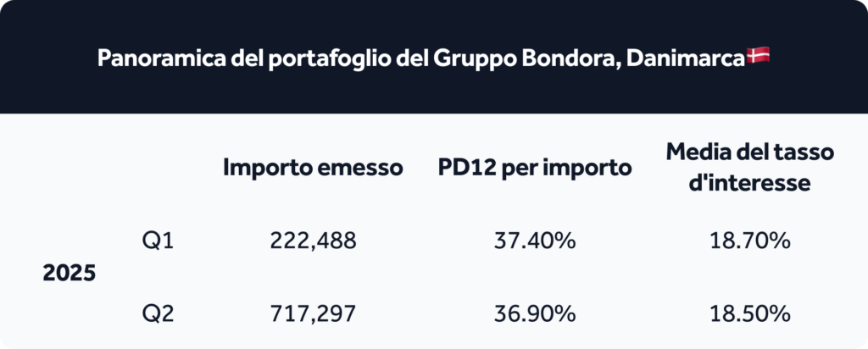Select the 'Importo emesso' column header
This screenshot has height=349, width=868.
313,168
